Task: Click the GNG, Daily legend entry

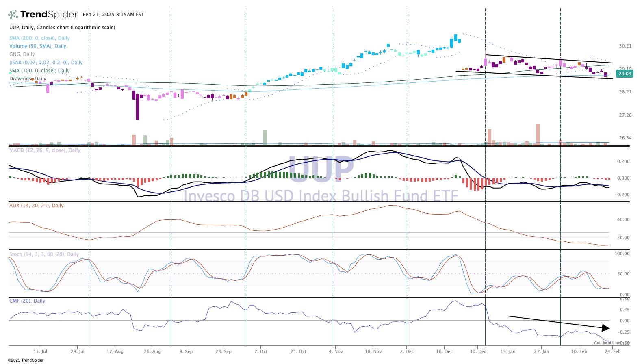Action: coord(22,54)
